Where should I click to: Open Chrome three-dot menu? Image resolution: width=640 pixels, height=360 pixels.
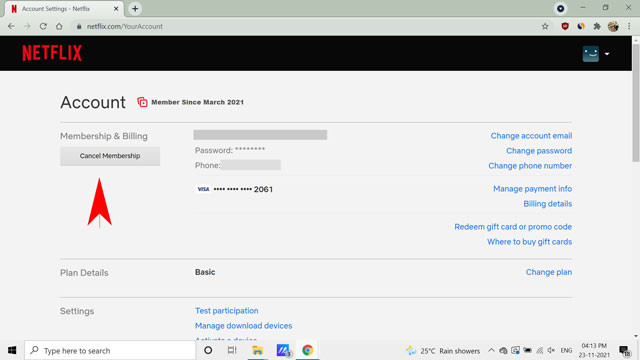point(629,27)
